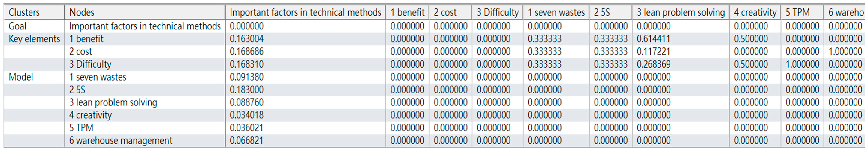868x151 pixels.
Task: Select the cell showing 0.091380
Action: click(x=247, y=77)
